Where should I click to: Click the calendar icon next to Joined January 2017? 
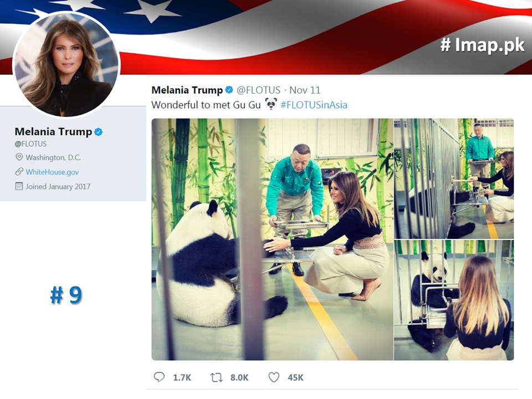click(19, 186)
